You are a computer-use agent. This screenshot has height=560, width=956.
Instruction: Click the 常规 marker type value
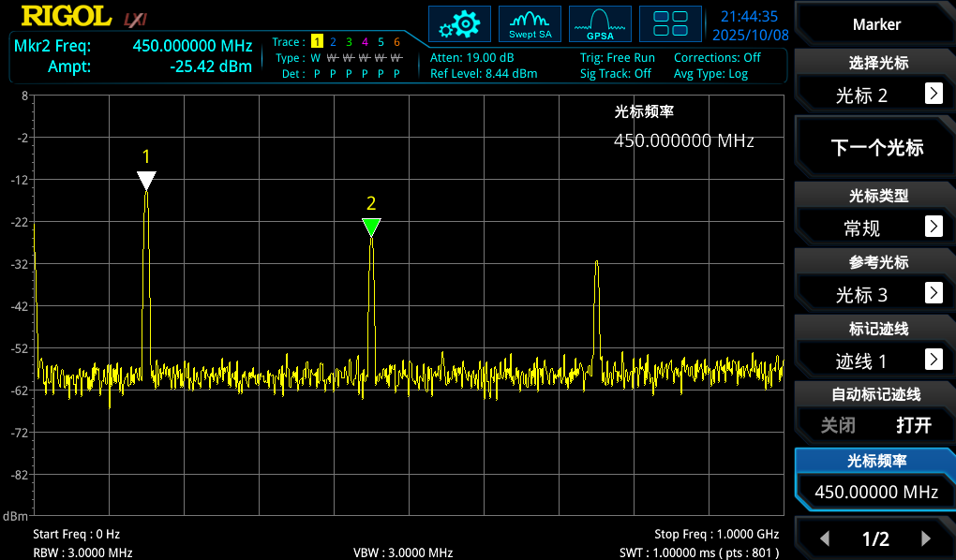click(861, 228)
